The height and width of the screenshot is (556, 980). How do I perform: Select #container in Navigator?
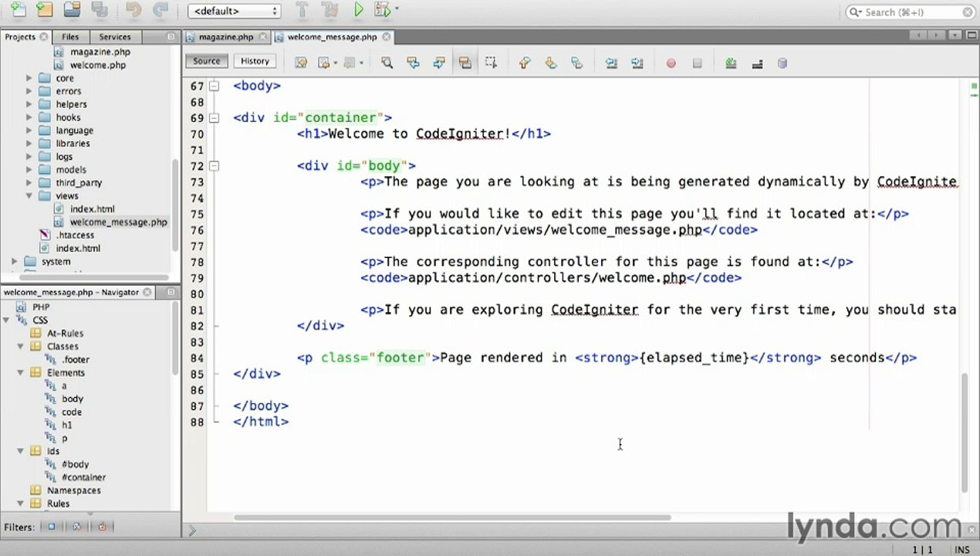[83, 478]
